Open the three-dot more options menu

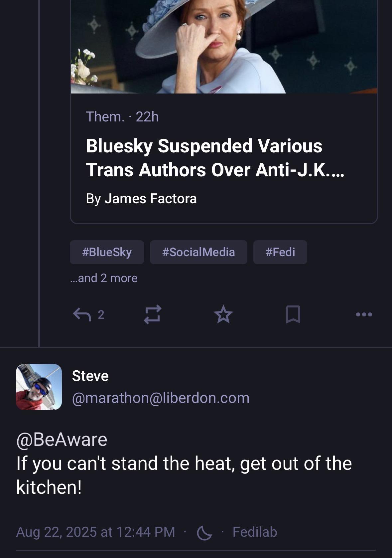pos(364,314)
